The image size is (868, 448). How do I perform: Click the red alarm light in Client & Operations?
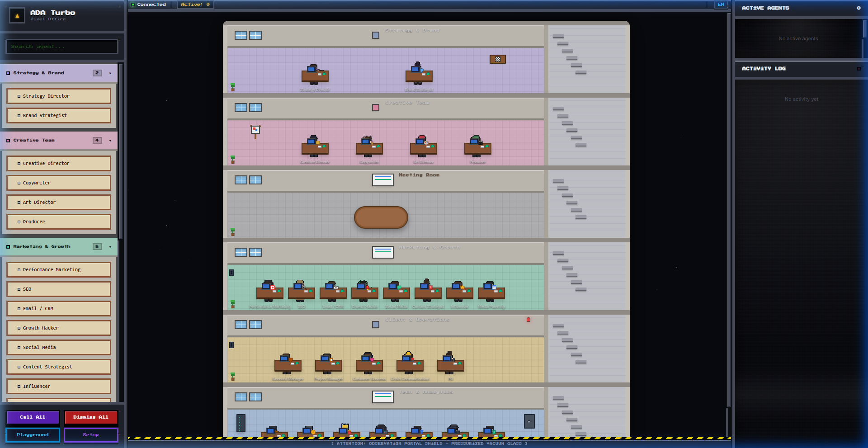(528, 320)
